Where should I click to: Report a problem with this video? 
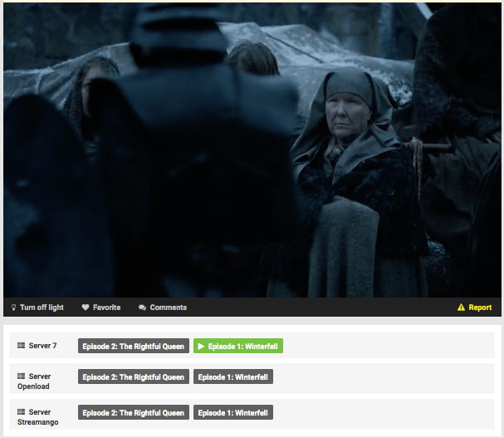[x=480, y=308]
